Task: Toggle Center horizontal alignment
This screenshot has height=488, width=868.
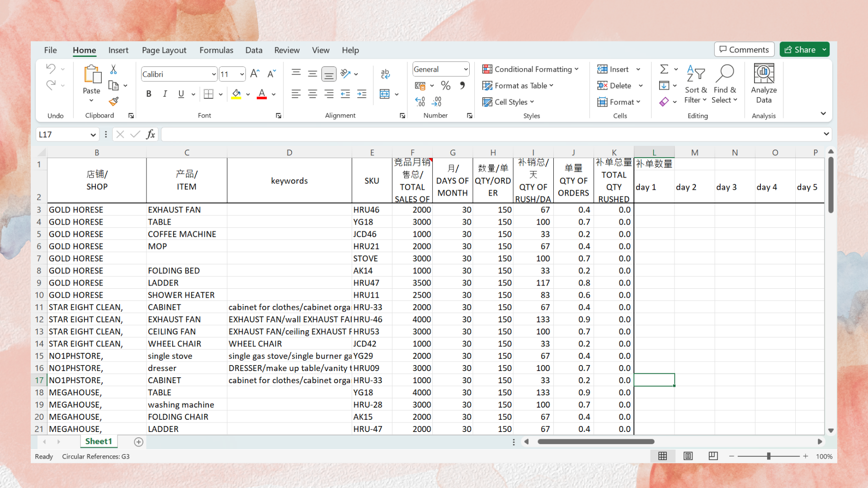Action: [x=312, y=94]
